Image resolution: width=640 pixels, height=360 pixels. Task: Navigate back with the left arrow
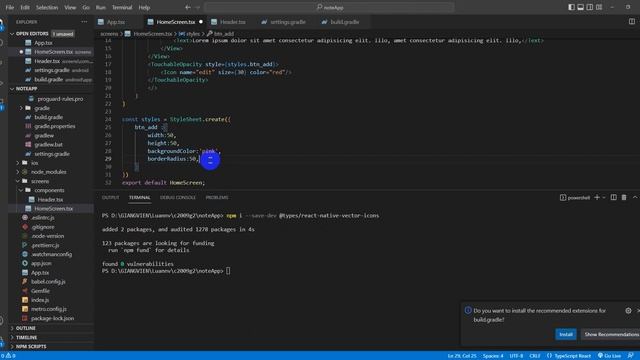pos(188,7)
